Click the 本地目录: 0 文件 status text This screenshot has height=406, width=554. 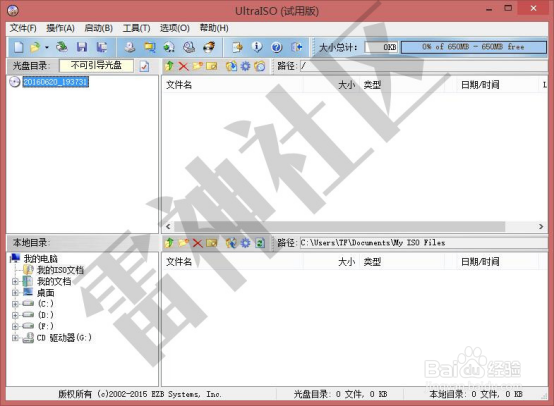476,394
